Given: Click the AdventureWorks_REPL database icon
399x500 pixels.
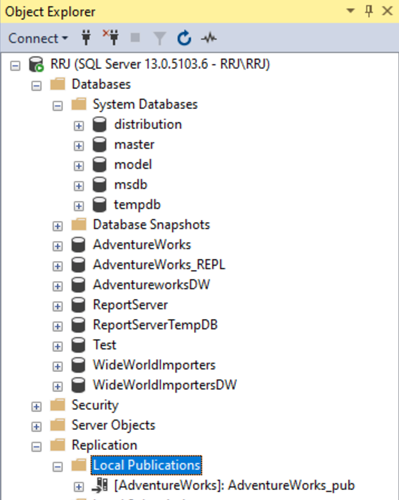Looking at the screenshot, I should pos(78,265).
